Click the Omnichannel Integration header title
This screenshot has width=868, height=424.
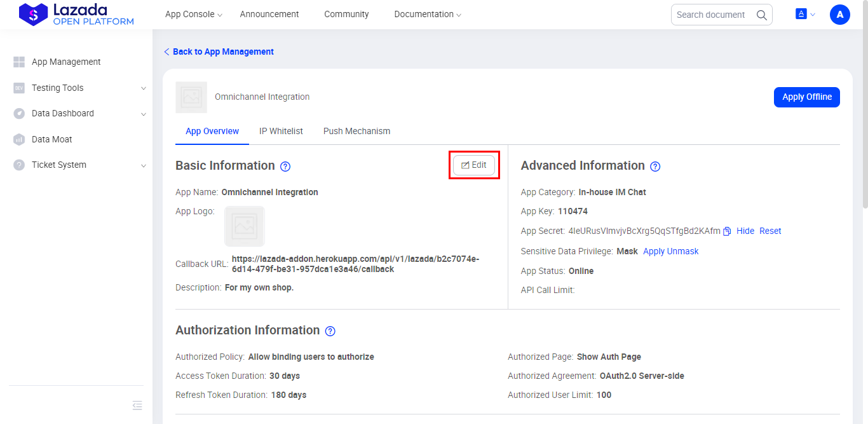tap(262, 97)
